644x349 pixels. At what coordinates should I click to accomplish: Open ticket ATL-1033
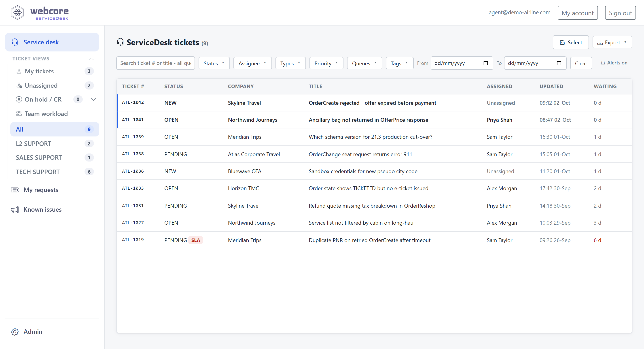[374, 188]
